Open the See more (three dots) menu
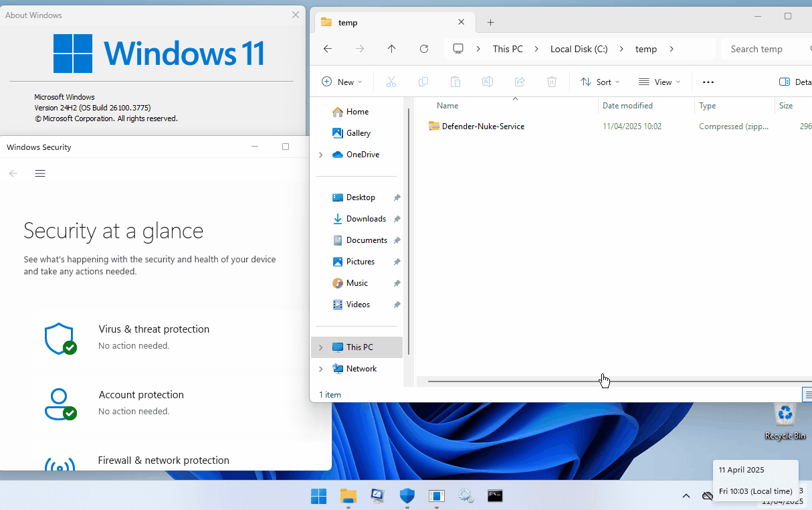The width and height of the screenshot is (812, 510). click(708, 82)
